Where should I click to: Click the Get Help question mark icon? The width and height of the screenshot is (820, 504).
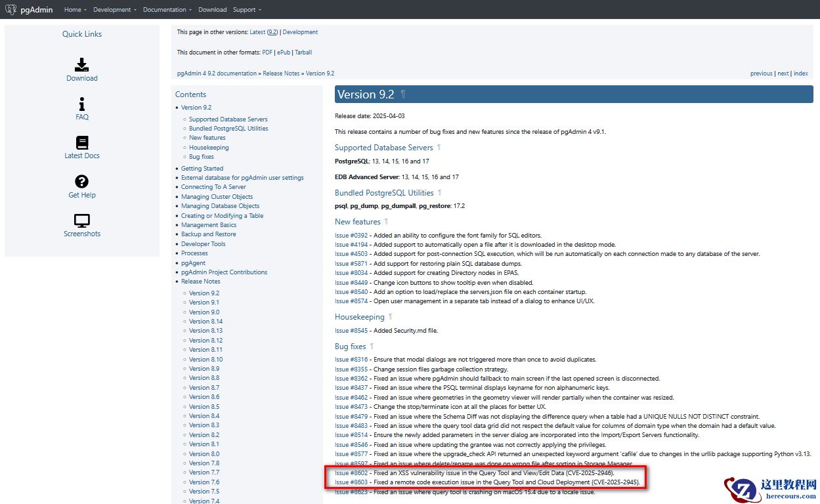tap(82, 181)
